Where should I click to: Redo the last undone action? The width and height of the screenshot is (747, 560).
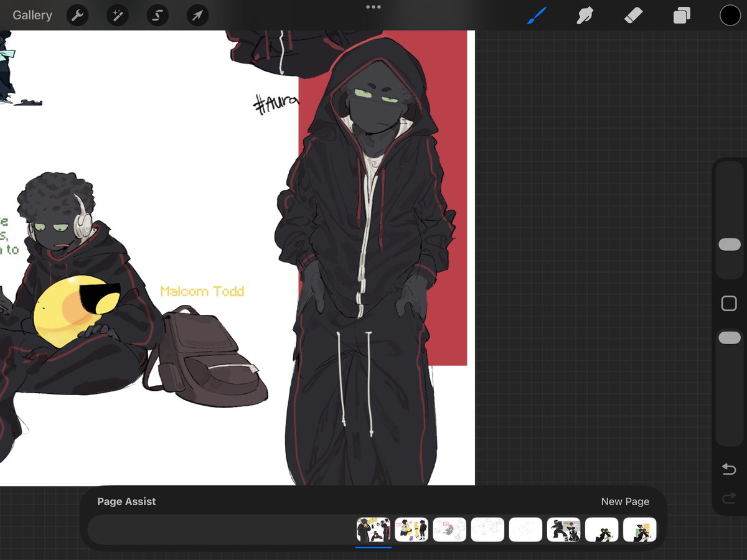729,498
